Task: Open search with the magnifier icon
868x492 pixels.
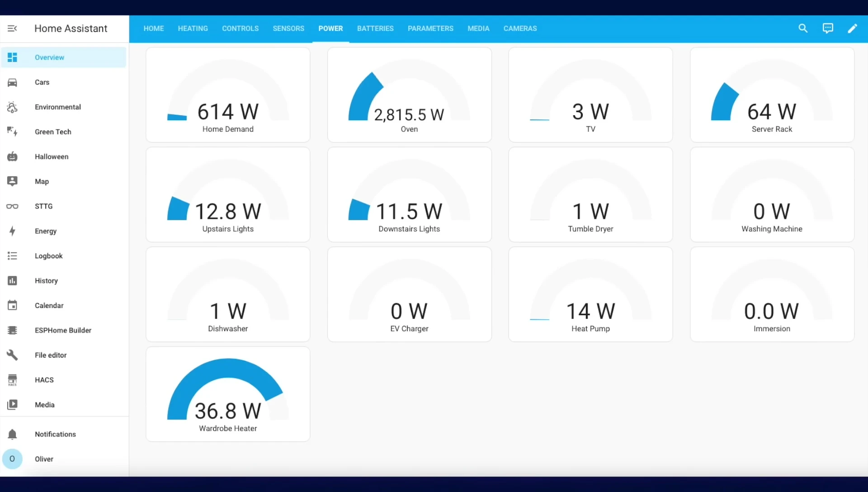Action: (803, 28)
